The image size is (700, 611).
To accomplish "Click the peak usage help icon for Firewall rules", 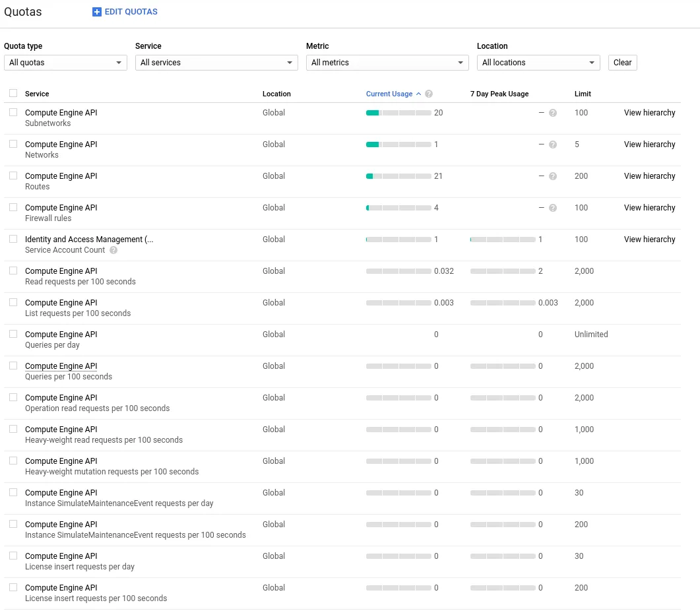I will (553, 208).
